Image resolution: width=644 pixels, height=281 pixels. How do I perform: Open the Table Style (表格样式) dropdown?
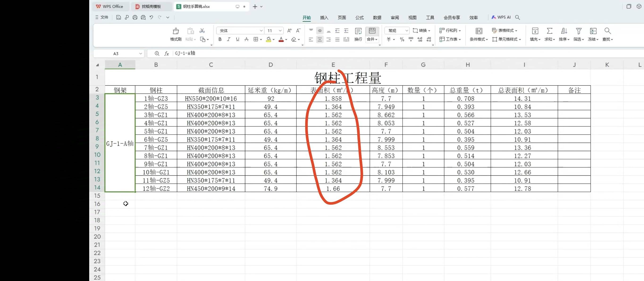coord(504,30)
